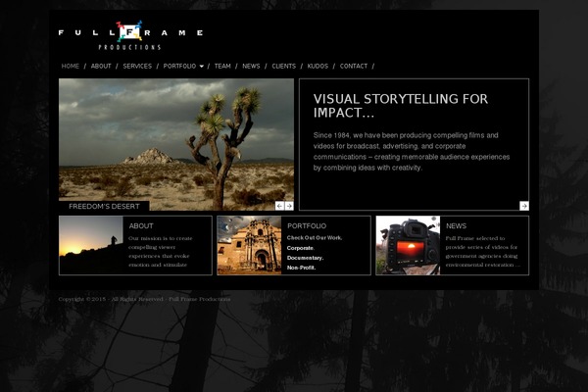Open the Corporate portfolio link
The width and height of the screenshot is (588, 392).
pyautogui.click(x=301, y=248)
